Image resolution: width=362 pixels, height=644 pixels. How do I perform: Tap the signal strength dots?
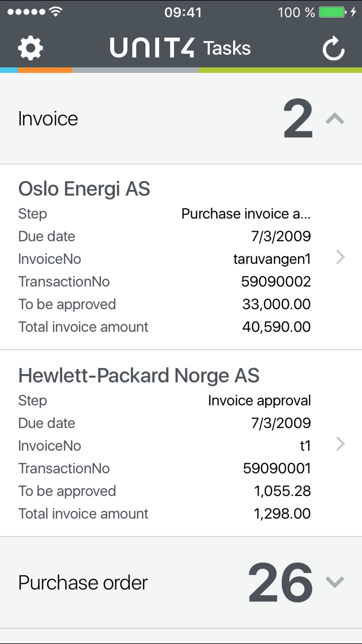26,12
